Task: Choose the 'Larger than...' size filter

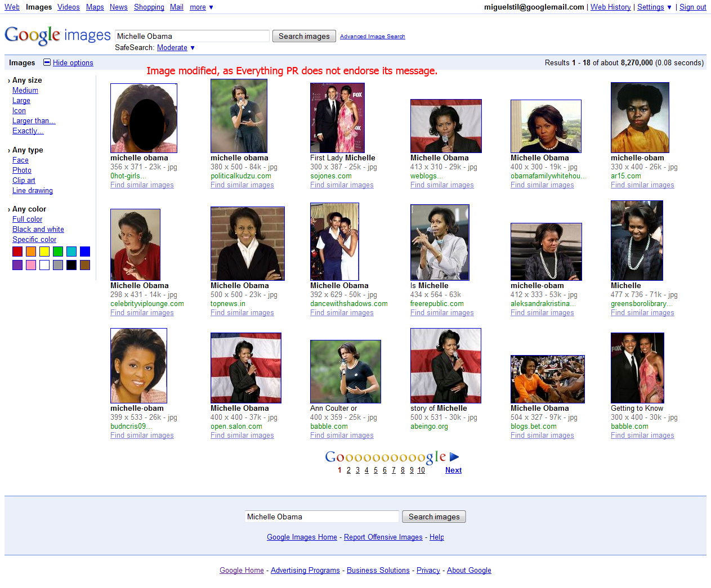Action: click(x=34, y=121)
